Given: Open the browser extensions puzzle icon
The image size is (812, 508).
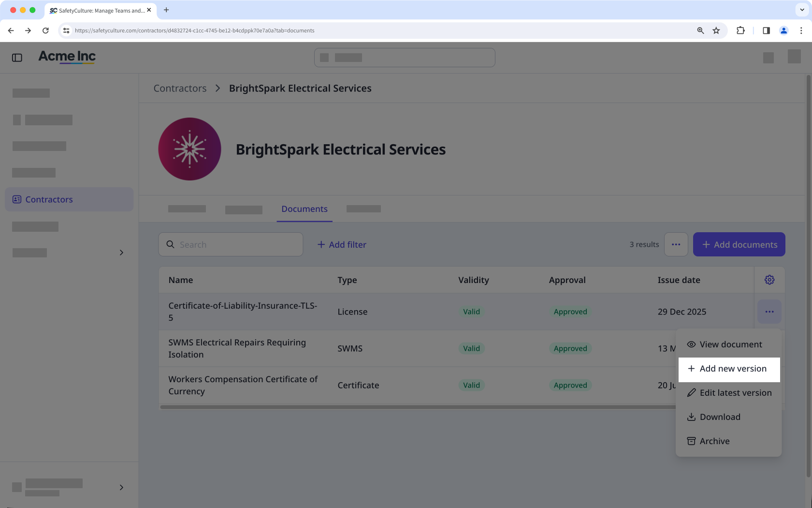Looking at the screenshot, I should 740,30.
